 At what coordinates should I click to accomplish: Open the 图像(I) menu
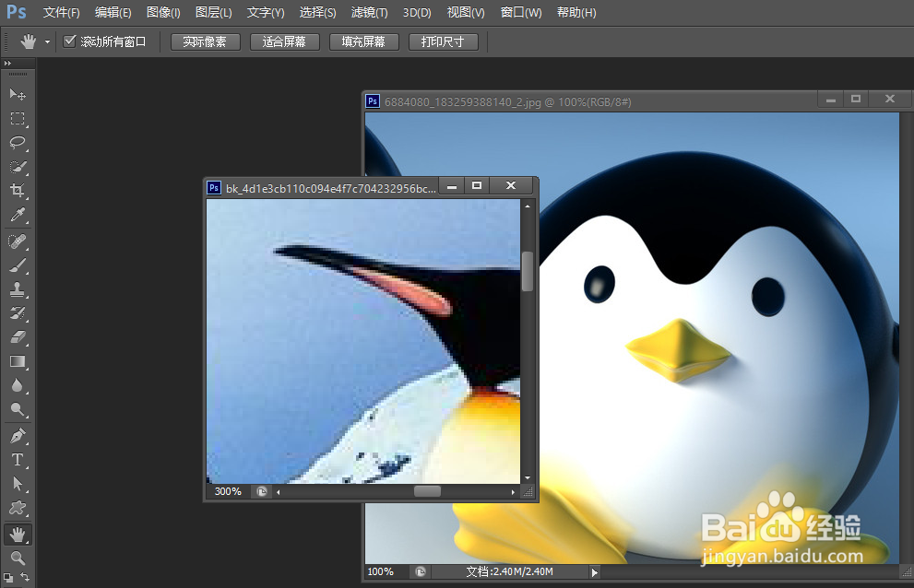[163, 12]
